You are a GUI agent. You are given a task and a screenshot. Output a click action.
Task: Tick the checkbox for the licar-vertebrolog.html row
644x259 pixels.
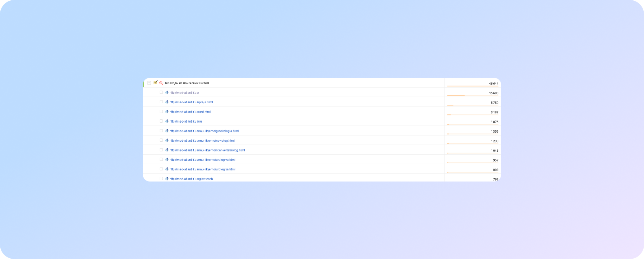(x=161, y=150)
